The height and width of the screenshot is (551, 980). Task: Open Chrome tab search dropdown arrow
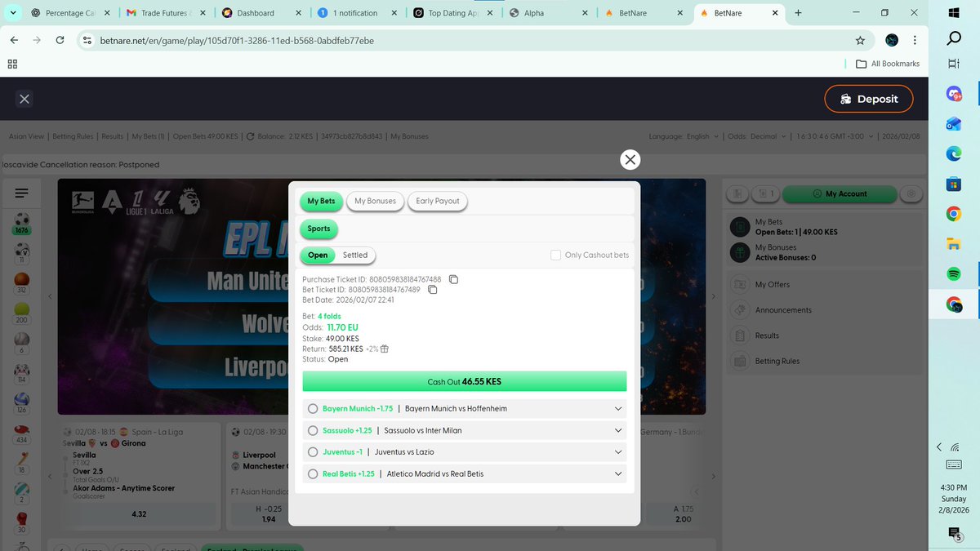pyautogui.click(x=13, y=13)
